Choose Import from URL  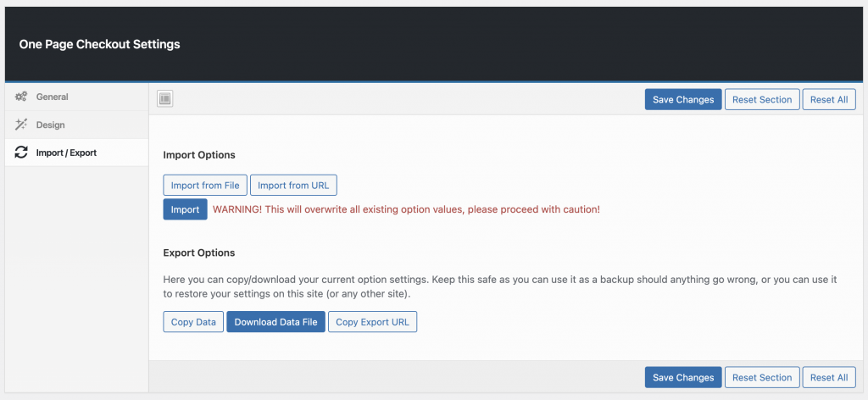pyautogui.click(x=293, y=186)
